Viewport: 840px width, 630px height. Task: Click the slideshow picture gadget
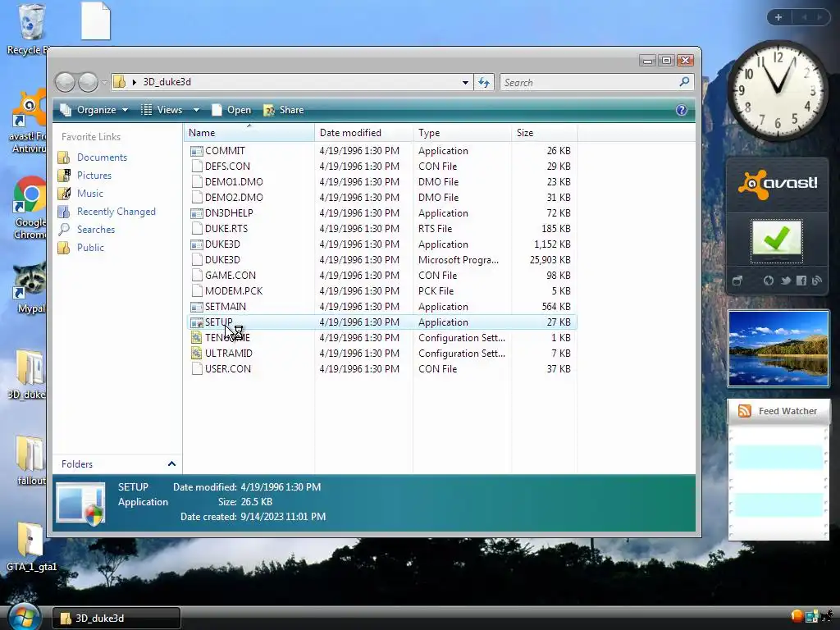coord(778,348)
